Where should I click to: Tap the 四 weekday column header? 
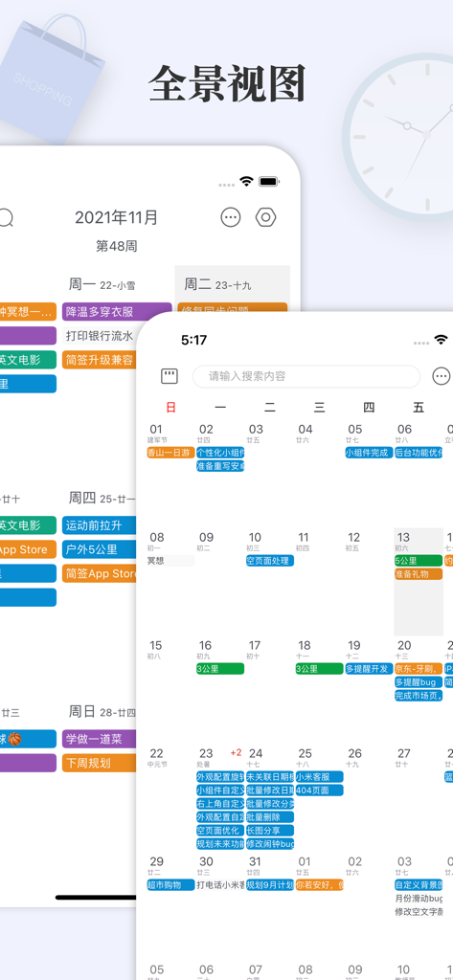(x=369, y=408)
